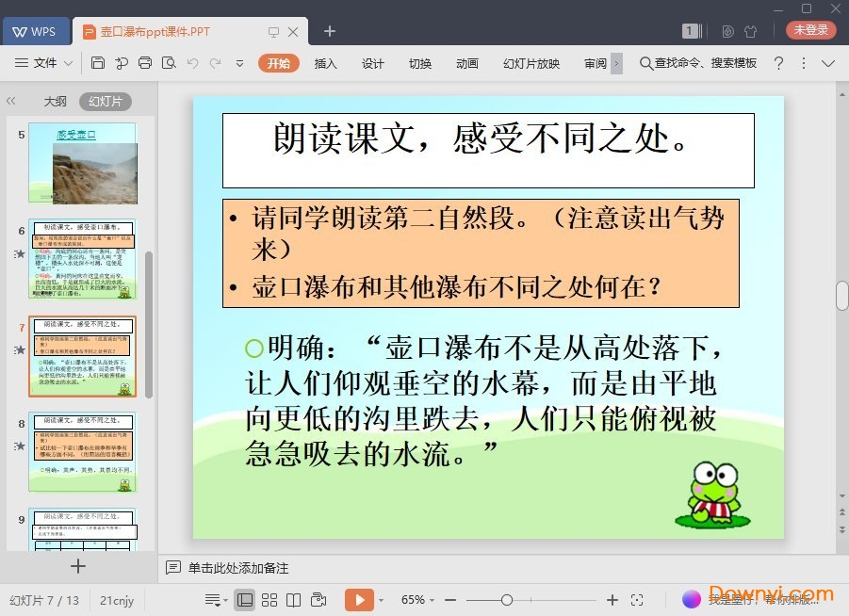The width and height of the screenshot is (849, 616).
Task: Click the fit-to-window icon
Action: pos(637,600)
